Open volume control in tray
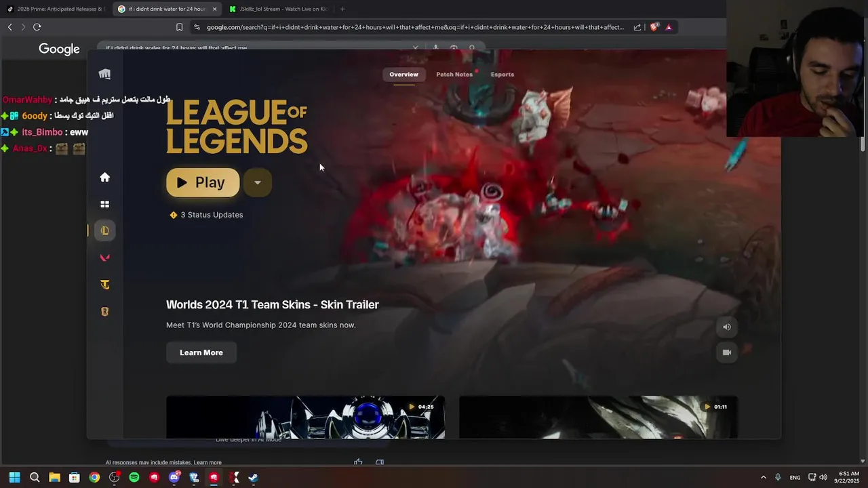The image size is (868, 488). [823, 477]
